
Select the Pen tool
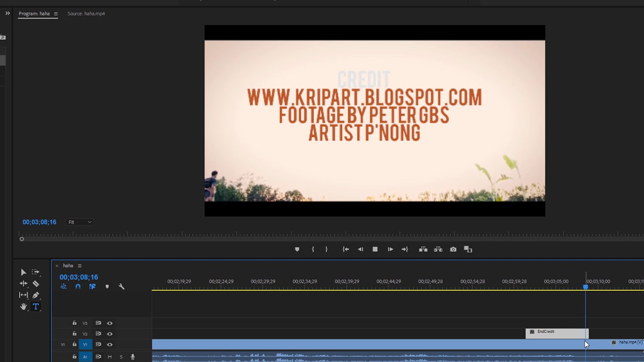pyautogui.click(x=36, y=295)
